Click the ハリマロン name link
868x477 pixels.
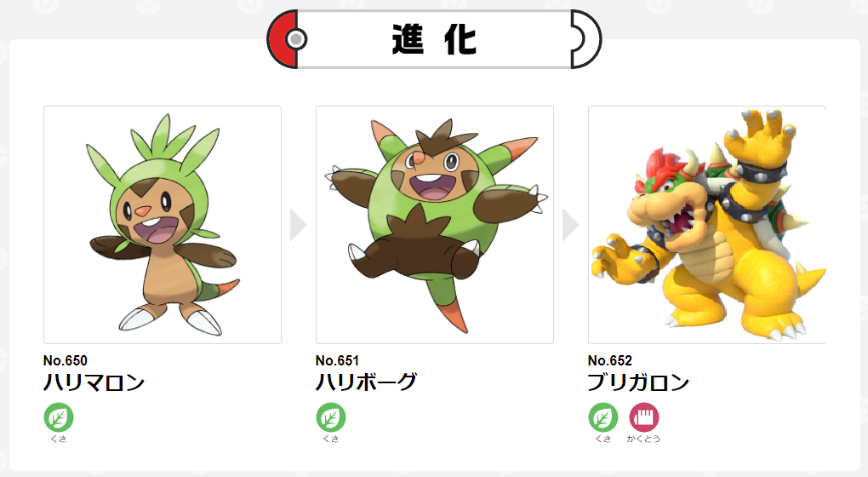coord(94,382)
